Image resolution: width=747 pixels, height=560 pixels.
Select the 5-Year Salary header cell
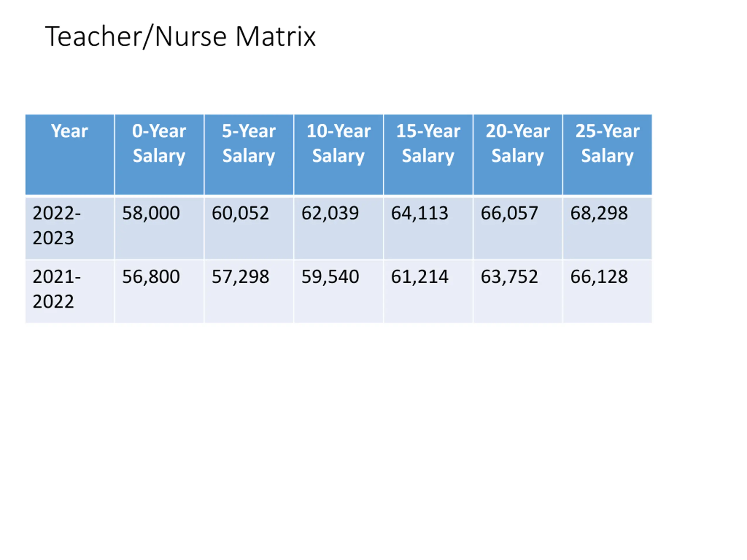(249, 155)
